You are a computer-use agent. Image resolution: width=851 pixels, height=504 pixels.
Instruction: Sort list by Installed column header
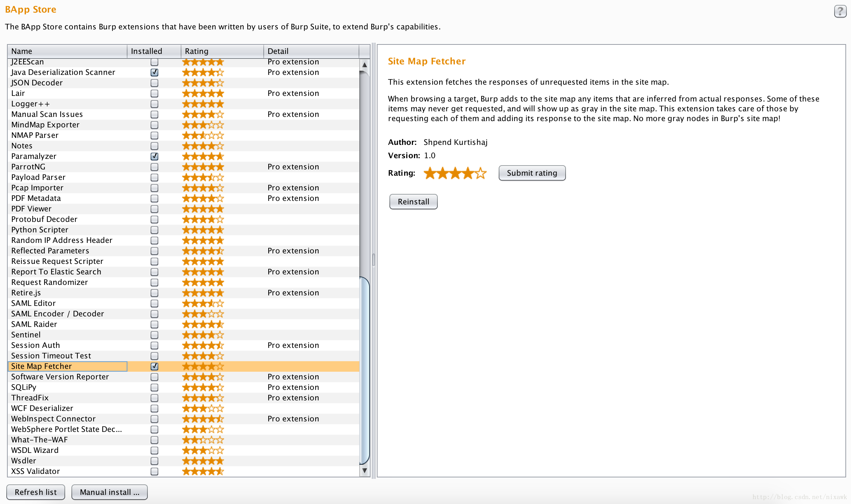154,51
